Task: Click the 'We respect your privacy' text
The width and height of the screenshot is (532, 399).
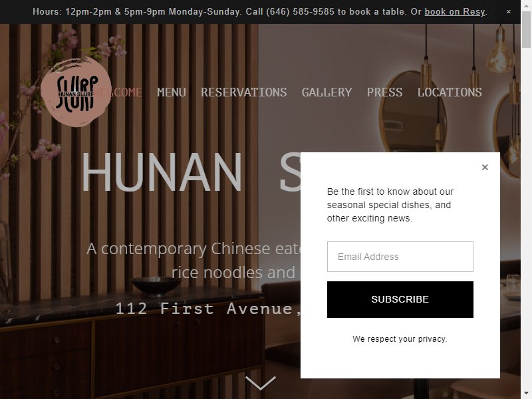Action: pyautogui.click(x=400, y=339)
